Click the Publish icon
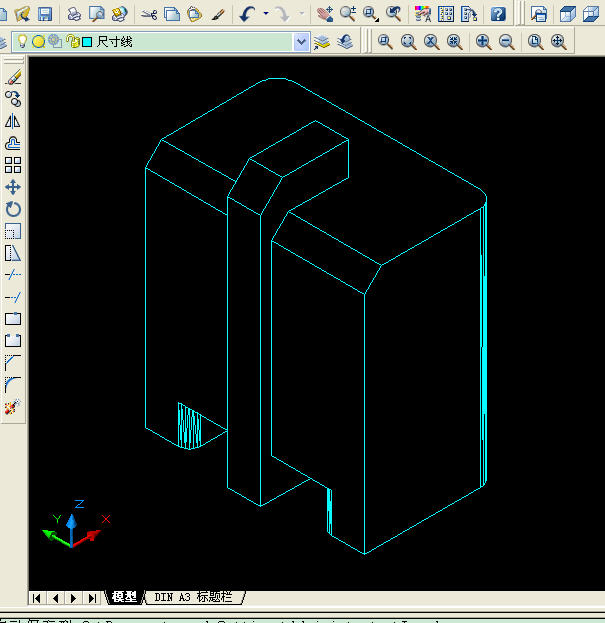 (x=120, y=14)
